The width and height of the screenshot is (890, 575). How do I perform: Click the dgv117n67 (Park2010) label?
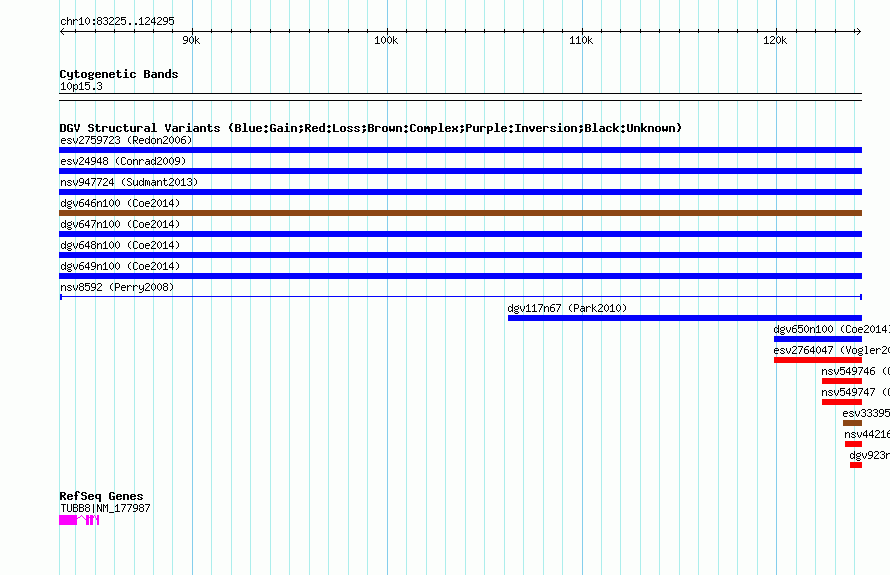pos(567,308)
